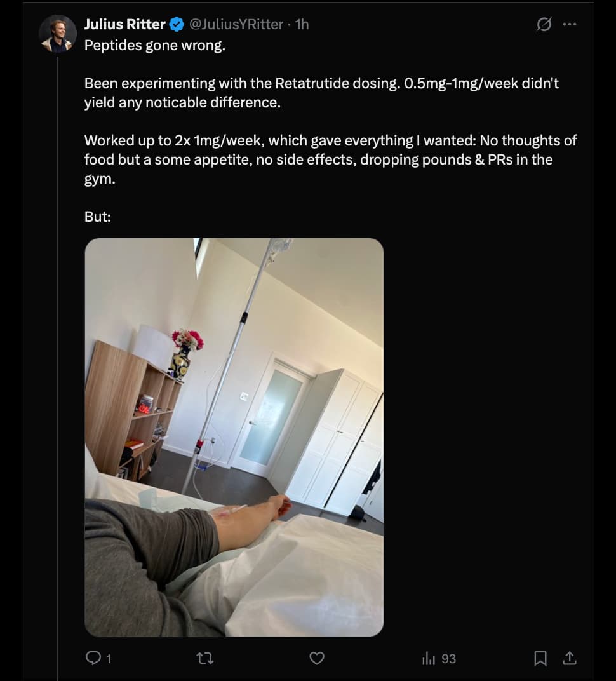Click the 'But:' text line

[x=98, y=217]
